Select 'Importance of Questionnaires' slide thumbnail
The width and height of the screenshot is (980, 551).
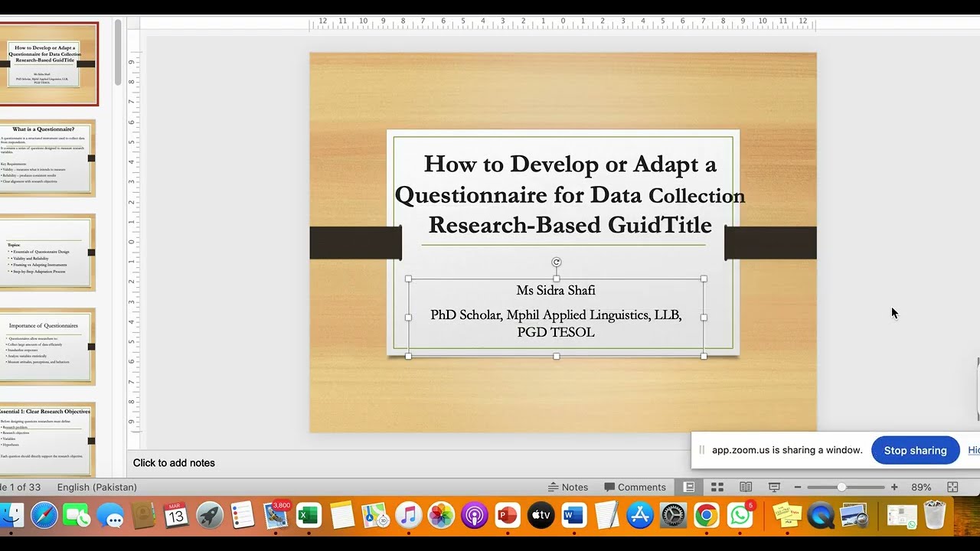[47, 347]
